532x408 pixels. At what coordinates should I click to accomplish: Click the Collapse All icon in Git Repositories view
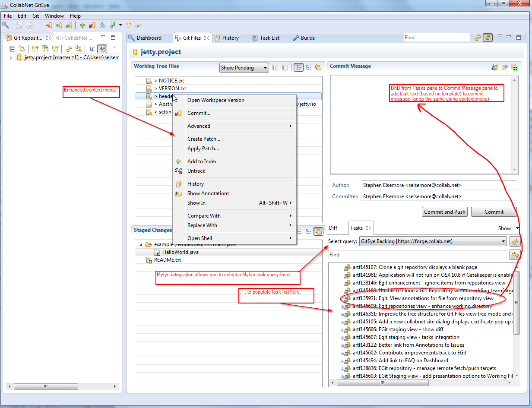(12, 49)
